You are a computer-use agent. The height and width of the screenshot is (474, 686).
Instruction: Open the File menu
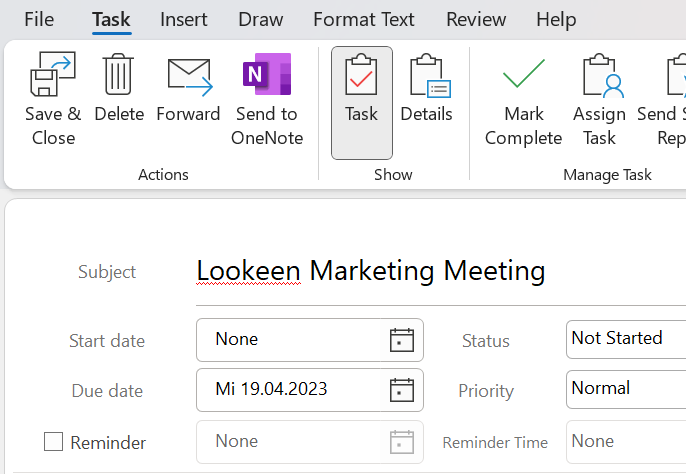coord(39,19)
